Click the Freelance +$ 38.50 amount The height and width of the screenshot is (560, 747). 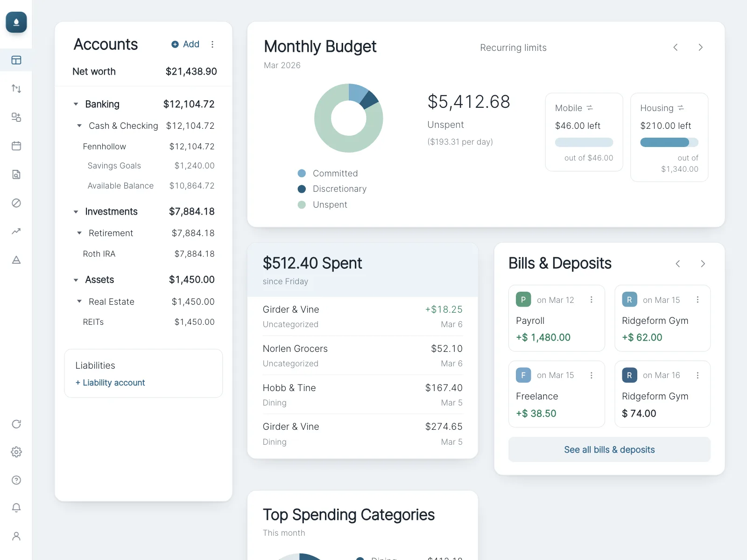(x=536, y=413)
